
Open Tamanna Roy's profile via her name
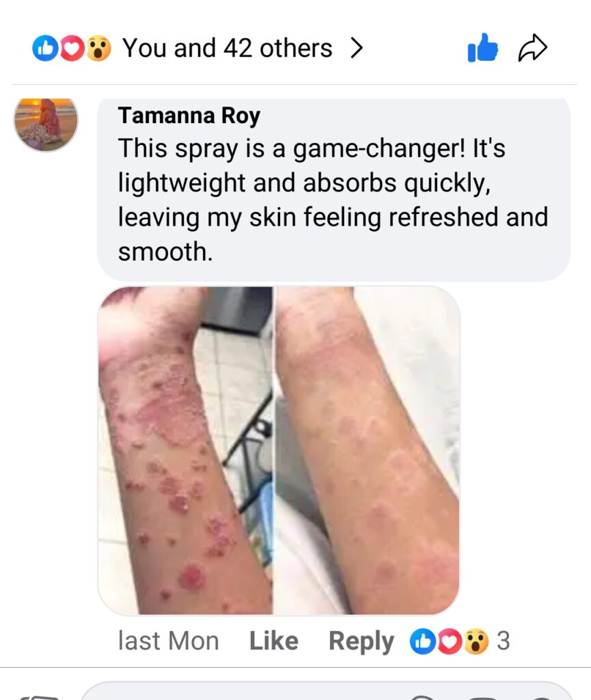[x=189, y=116]
